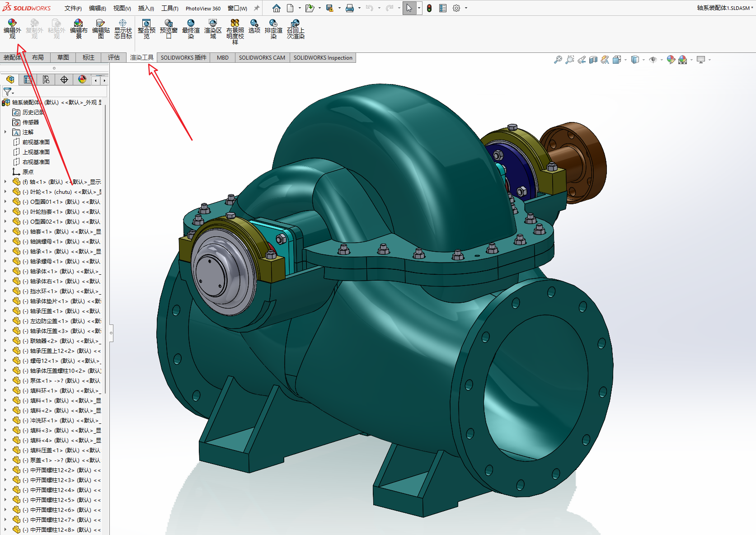Switch to the 草图 sketch tab
Image resolution: width=756 pixels, height=535 pixels.
[x=63, y=57]
